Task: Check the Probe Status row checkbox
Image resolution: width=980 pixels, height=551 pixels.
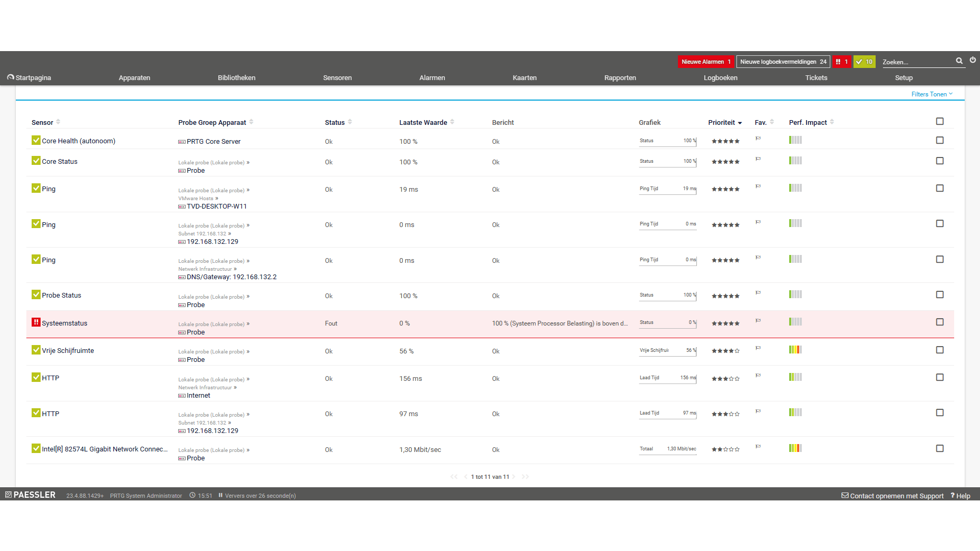Action: click(940, 294)
